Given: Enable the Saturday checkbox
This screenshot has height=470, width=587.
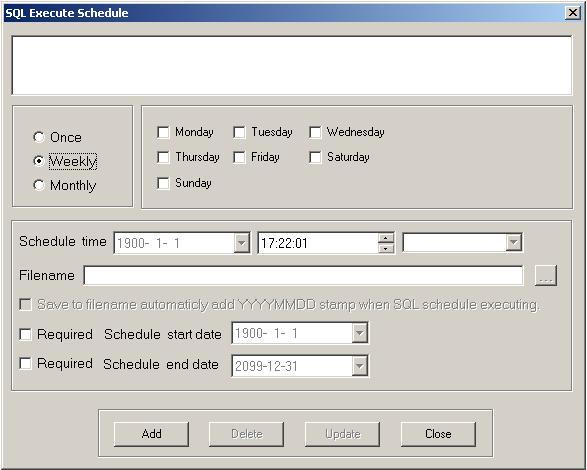Looking at the screenshot, I should click(x=315, y=157).
